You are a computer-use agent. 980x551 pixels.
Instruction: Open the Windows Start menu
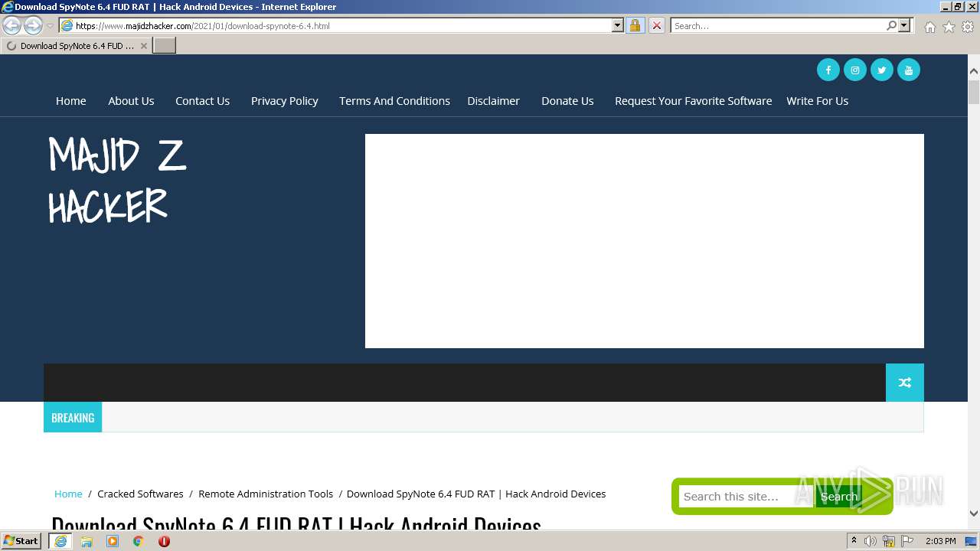(21, 541)
